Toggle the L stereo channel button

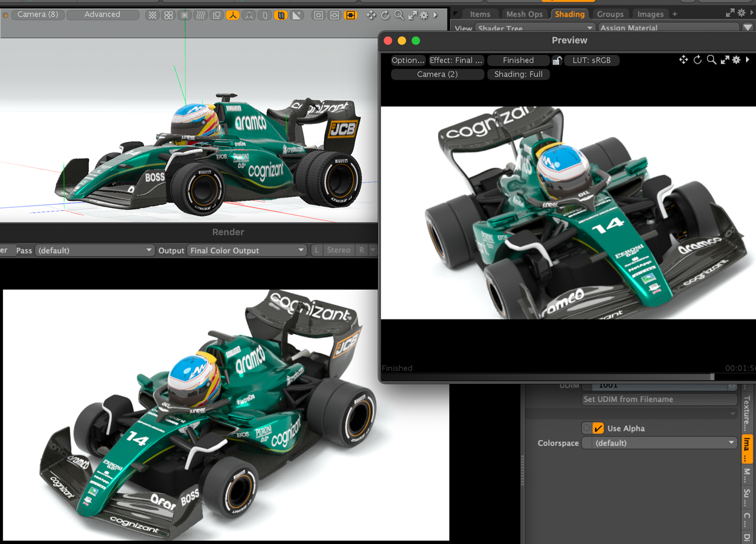point(317,250)
